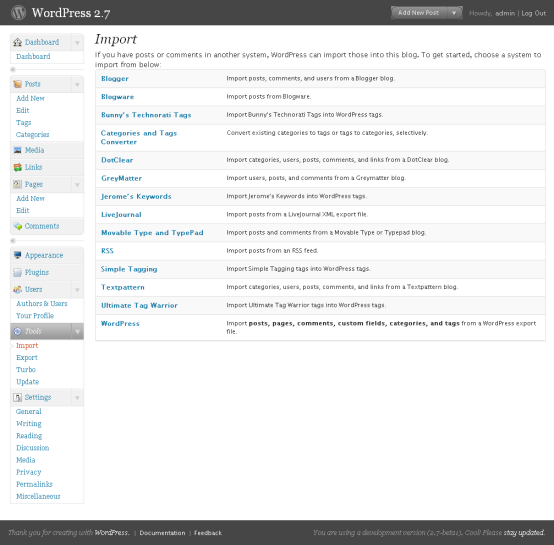
Task: Choose the Blogware importer
Action: click(x=117, y=97)
